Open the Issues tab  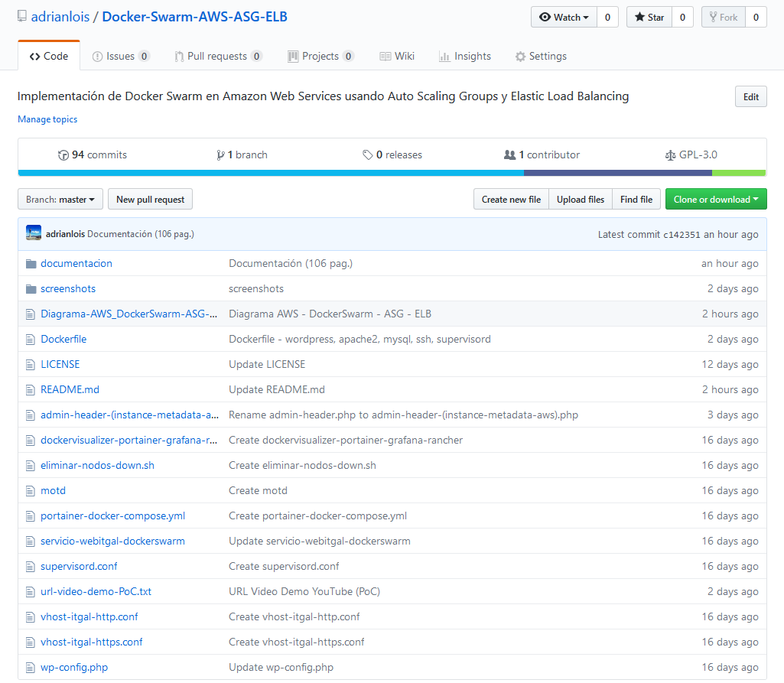tap(121, 56)
